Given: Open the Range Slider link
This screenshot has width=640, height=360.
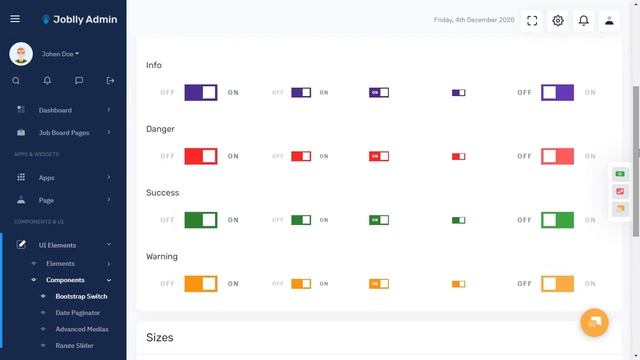Looking at the screenshot, I should pos(74,345).
